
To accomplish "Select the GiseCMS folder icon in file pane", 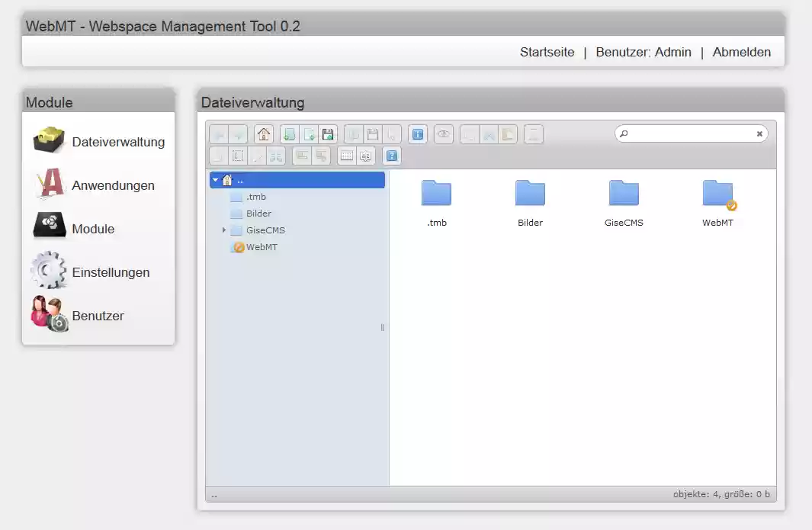I will pyautogui.click(x=624, y=193).
